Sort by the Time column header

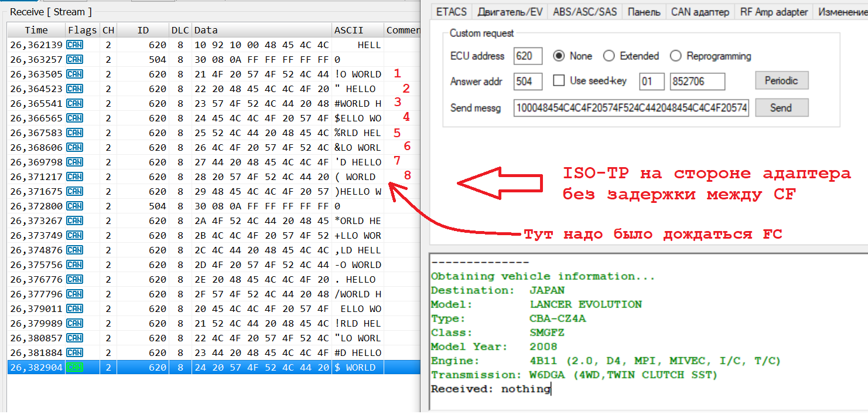[x=36, y=30]
